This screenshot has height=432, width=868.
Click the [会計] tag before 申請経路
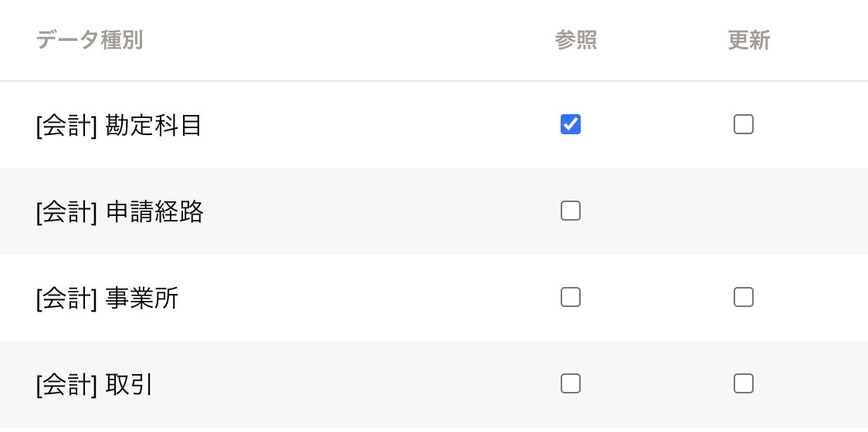(66, 211)
